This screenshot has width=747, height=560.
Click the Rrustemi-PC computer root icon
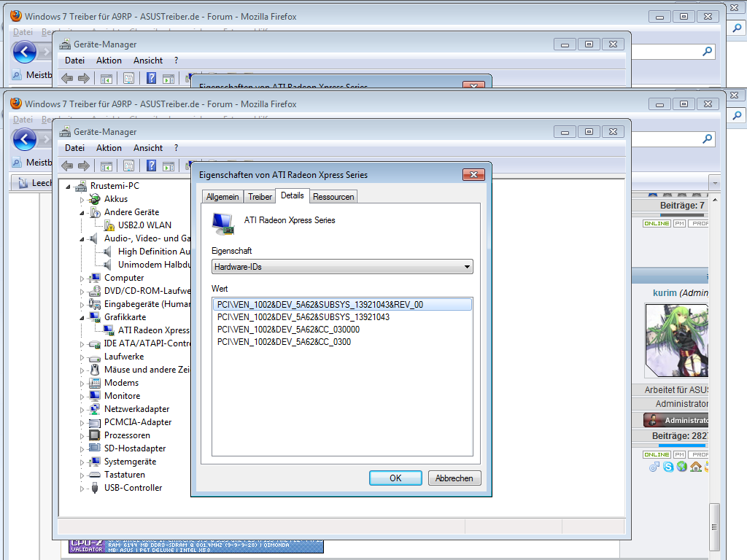click(80, 186)
